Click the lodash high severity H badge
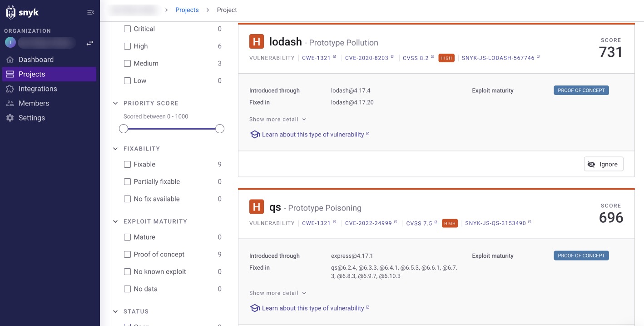Image resolution: width=644 pixels, height=326 pixels. pyautogui.click(x=257, y=42)
